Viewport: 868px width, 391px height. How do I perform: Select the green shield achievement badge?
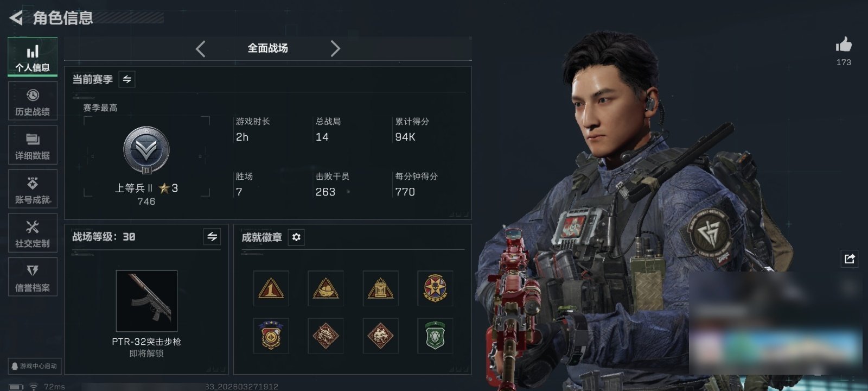click(435, 336)
